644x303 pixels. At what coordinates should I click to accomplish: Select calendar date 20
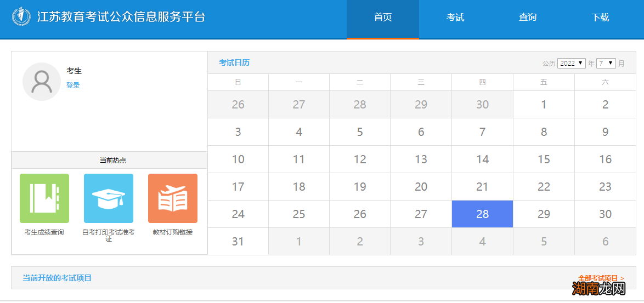point(421,186)
